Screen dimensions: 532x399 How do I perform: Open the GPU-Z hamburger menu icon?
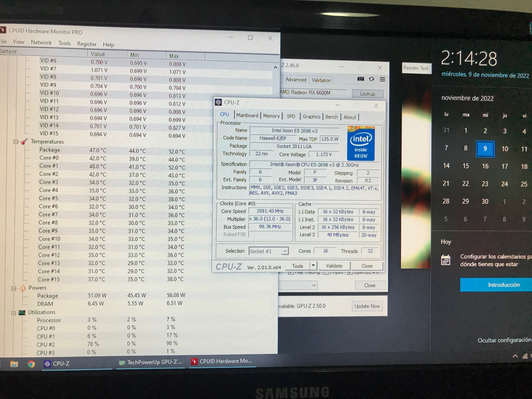[x=382, y=79]
